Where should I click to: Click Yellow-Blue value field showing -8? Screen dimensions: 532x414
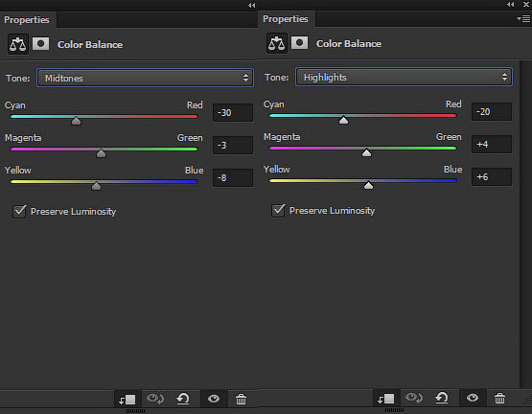(x=233, y=178)
